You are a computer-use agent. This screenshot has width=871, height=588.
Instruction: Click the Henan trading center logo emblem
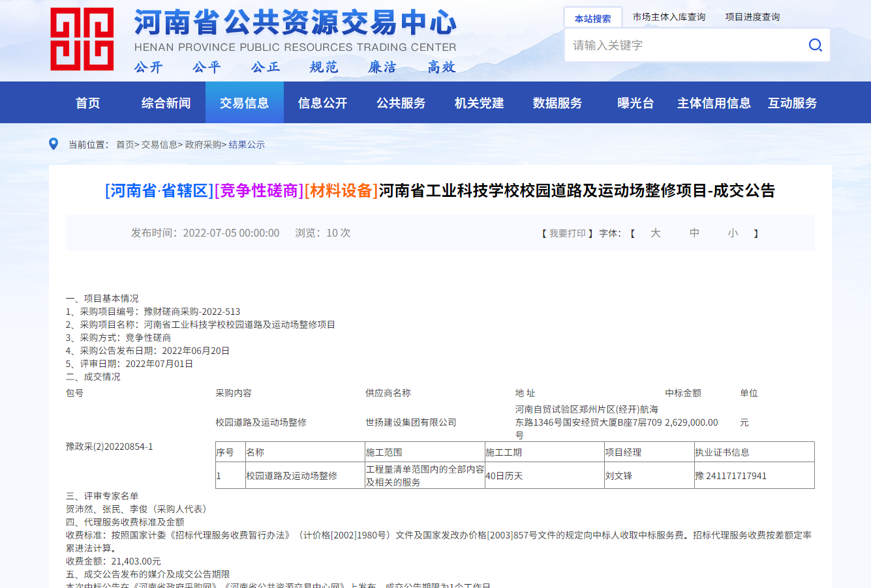tap(81, 37)
